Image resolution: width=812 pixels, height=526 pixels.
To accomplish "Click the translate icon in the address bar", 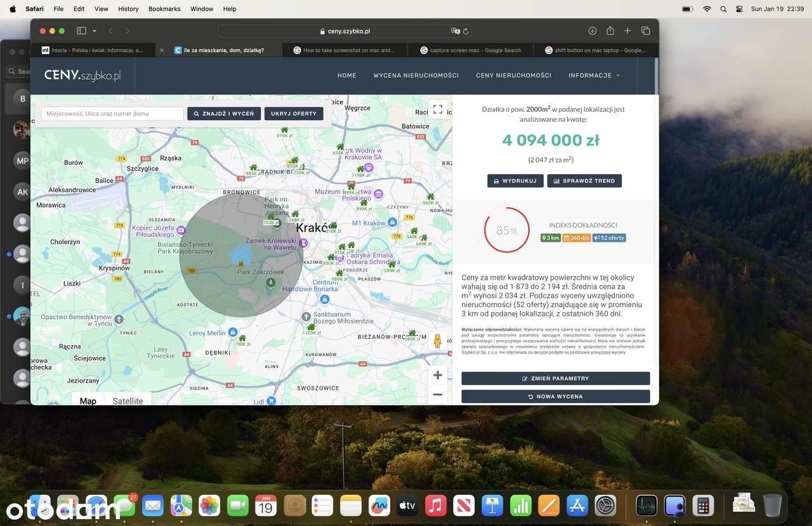I will pyautogui.click(x=455, y=30).
